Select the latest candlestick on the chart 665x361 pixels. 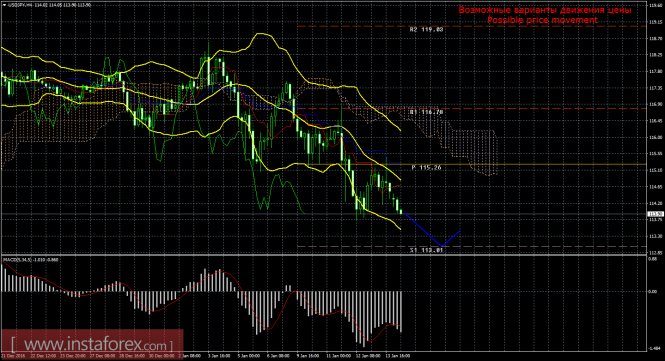coord(401,211)
